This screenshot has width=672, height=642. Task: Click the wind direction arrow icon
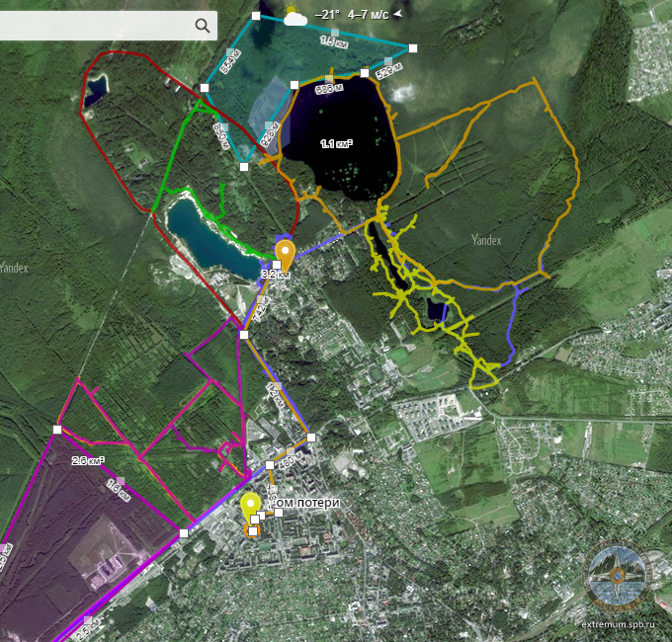click(397, 15)
